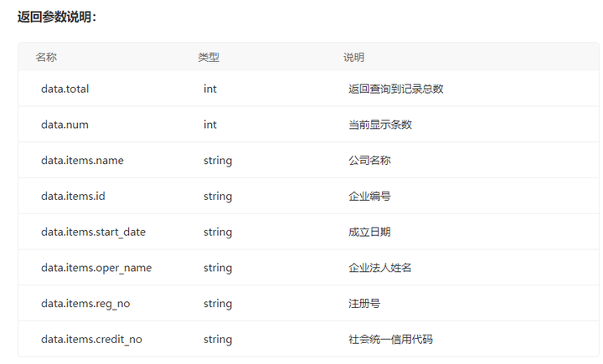603x364 pixels.
Task: Click the 说明 column header
Action: click(x=353, y=58)
